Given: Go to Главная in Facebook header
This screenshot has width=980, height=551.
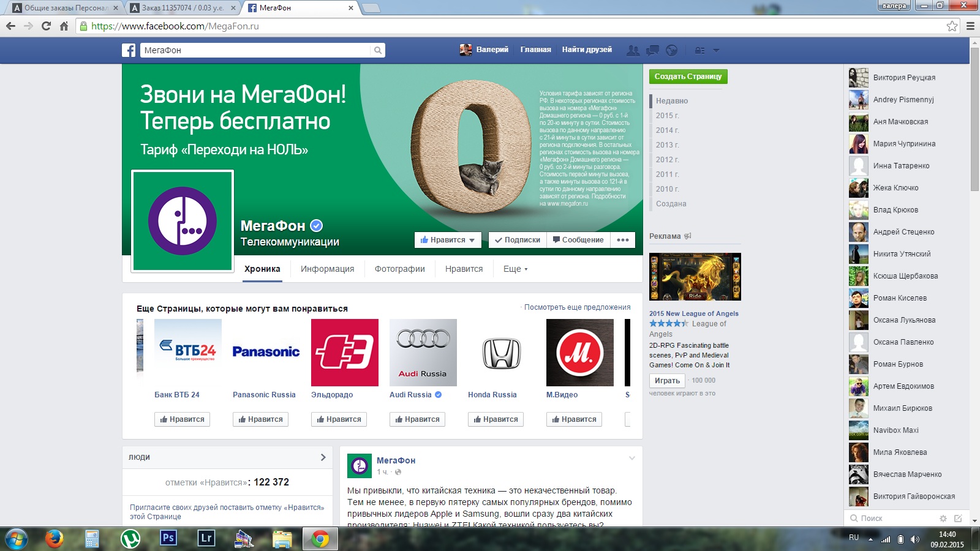Looking at the screenshot, I should [x=536, y=50].
